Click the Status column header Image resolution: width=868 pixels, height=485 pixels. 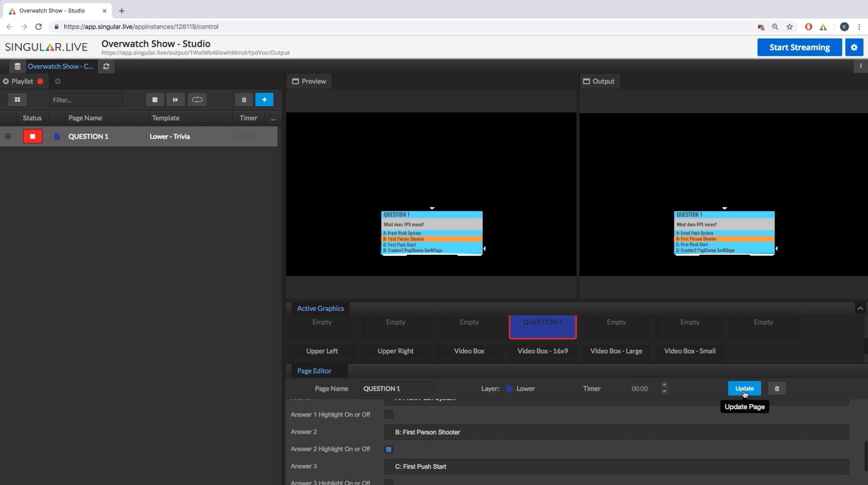(32, 118)
